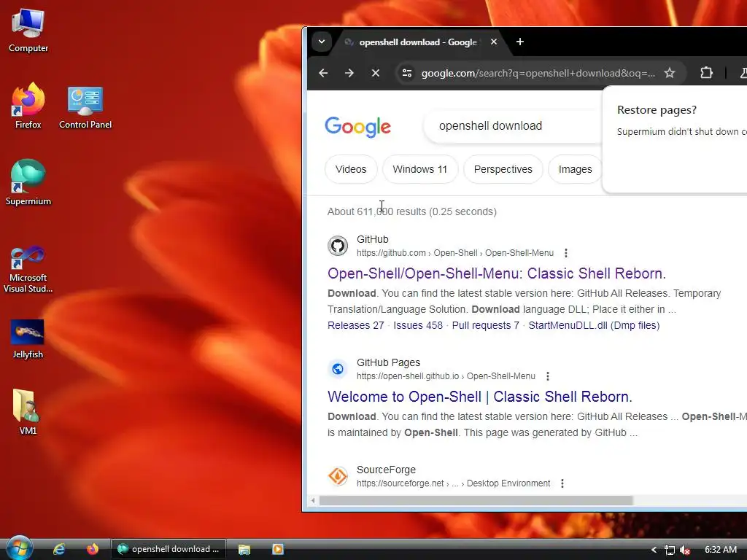The height and width of the screenshot is (560, 747).
Task: Click the network tray icon
Action: tap(670, 550)
